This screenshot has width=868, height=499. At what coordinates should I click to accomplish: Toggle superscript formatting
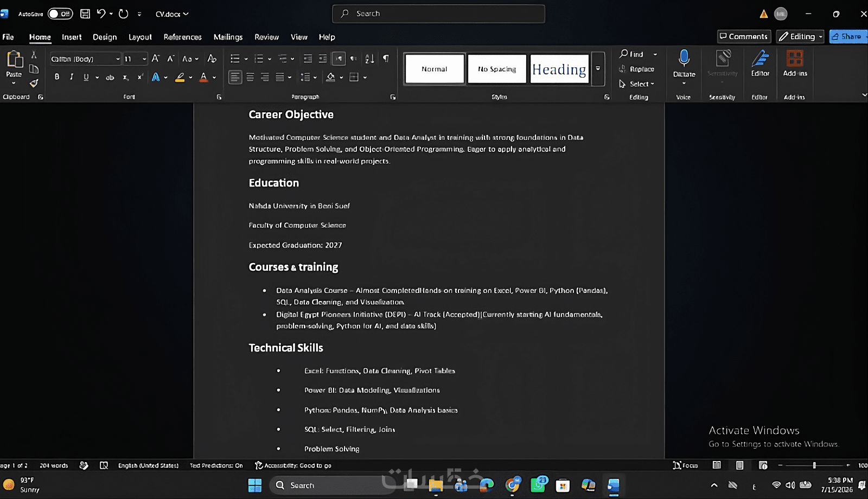(x=140, y=77)
